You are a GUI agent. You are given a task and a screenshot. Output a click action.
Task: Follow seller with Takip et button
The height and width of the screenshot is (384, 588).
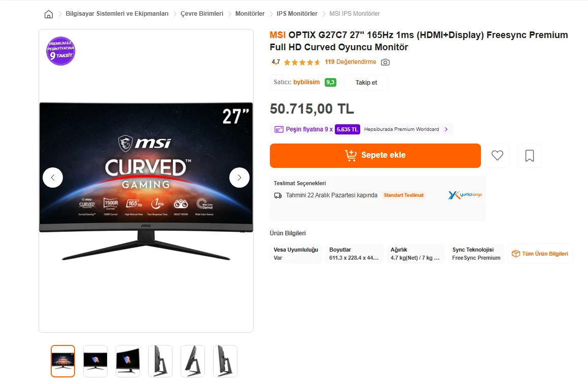click(366, 83)
